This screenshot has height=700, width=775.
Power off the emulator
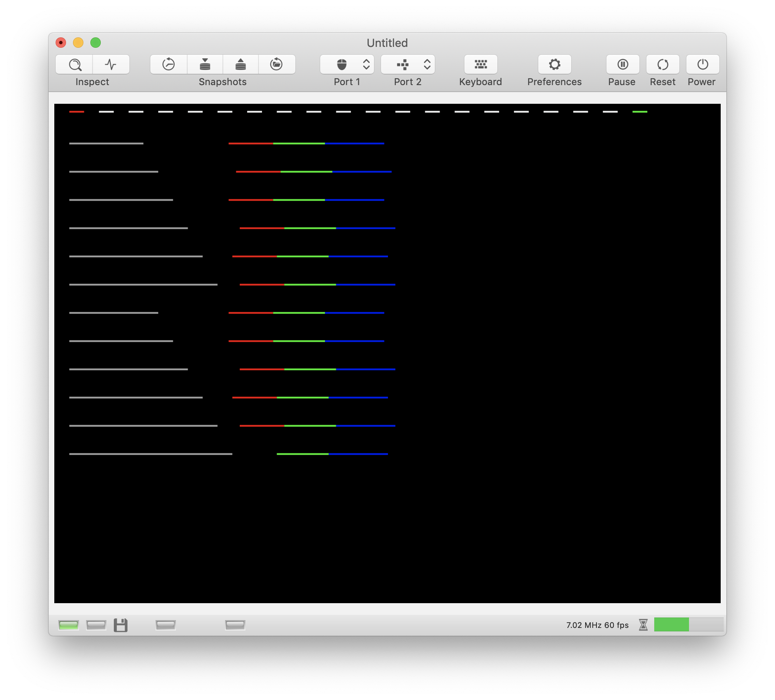(x=703, y=65)
